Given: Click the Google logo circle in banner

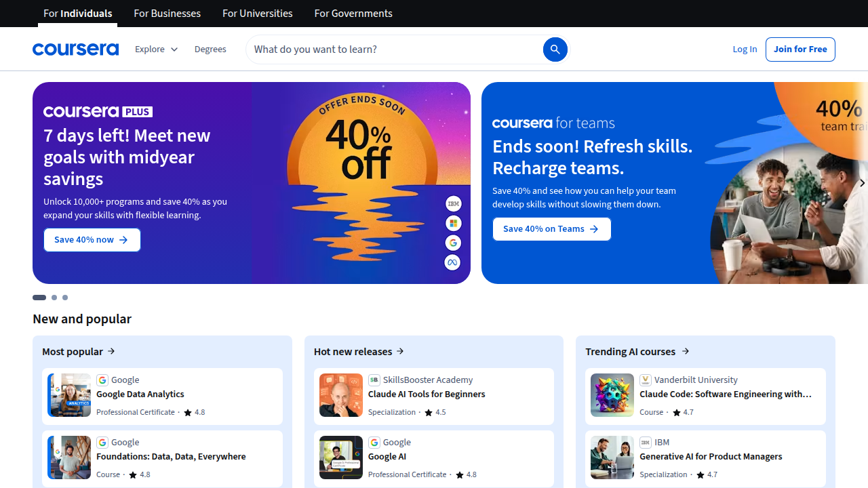Looking at the screenshot, I should 453,243.
